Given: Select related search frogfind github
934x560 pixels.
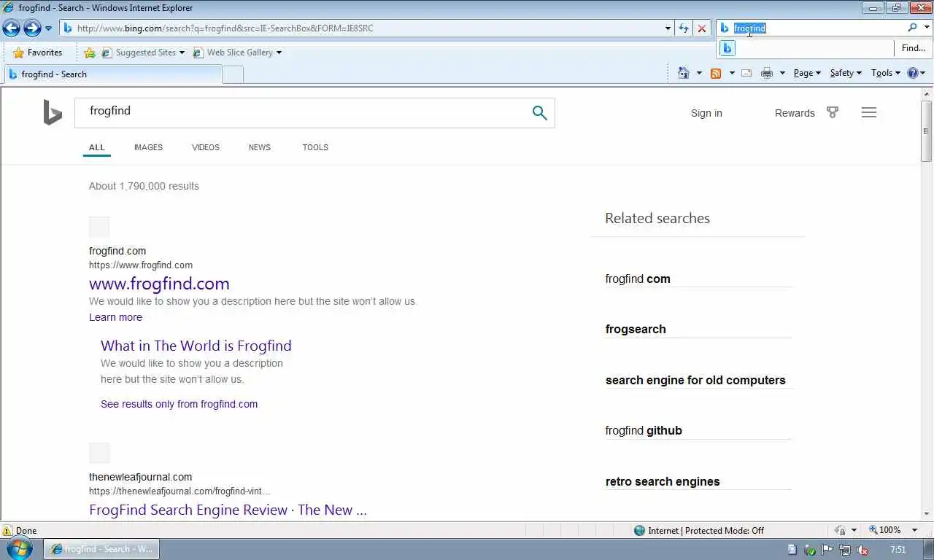Looking at the screenshot, I should [644, 430].
